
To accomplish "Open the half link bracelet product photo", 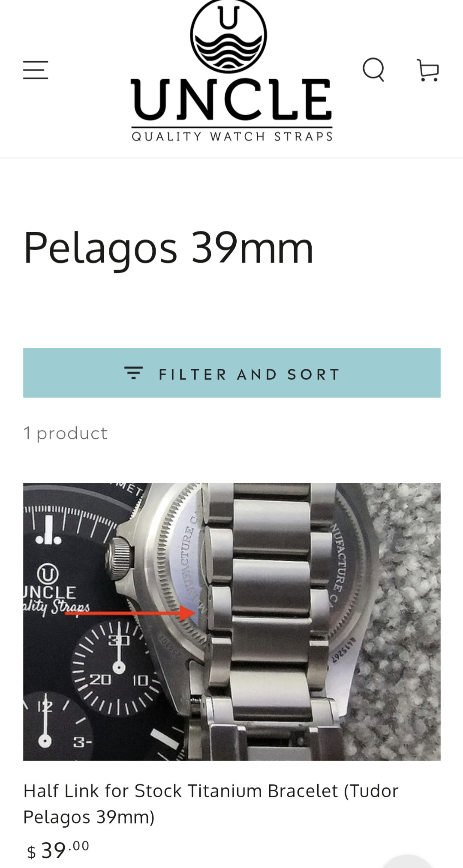I will (232, 622).
